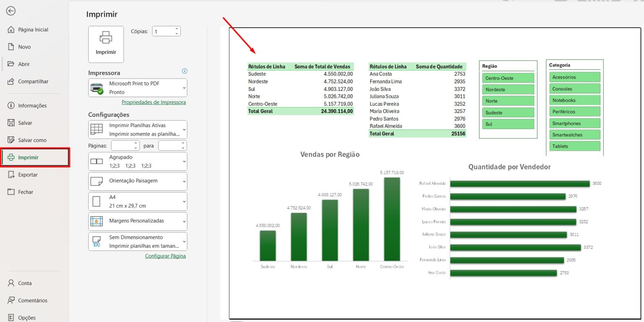This screenshot has width=644, height=322.
Task: Select the Página Inicial home icon
Action: pos(10,29)
